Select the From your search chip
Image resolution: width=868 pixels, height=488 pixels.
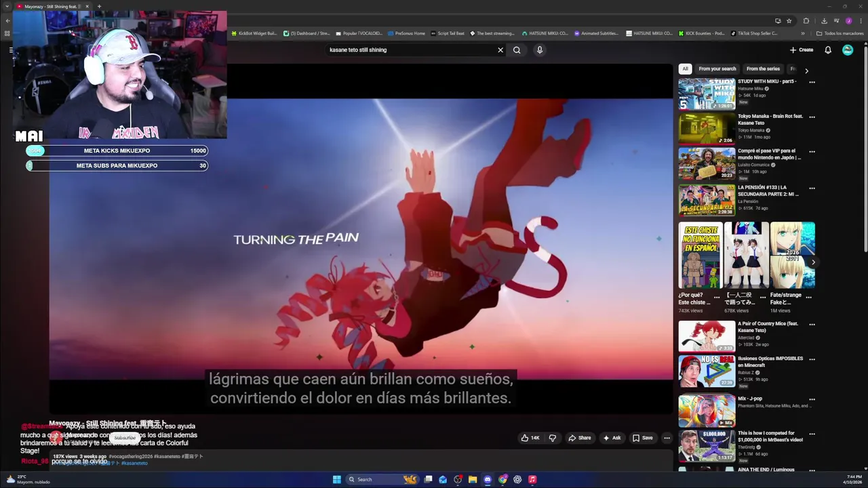click(x=717, y=68)
